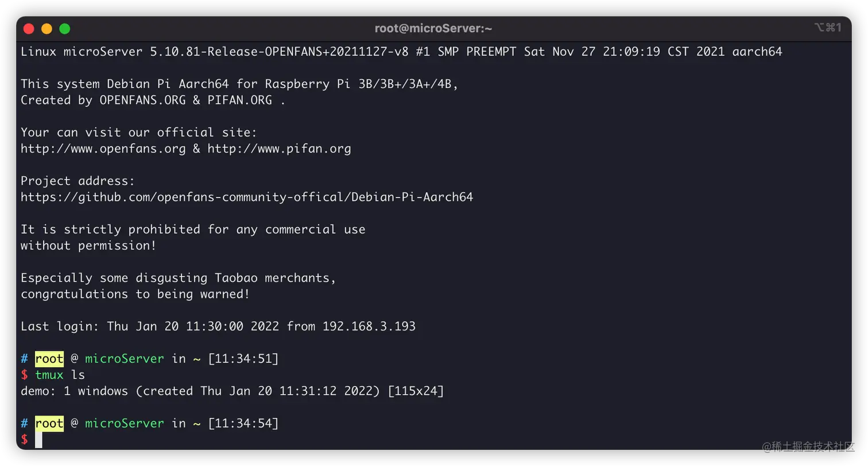Click the terminal cursor block at prompt

pyautogui.click(x=38, y=440)
